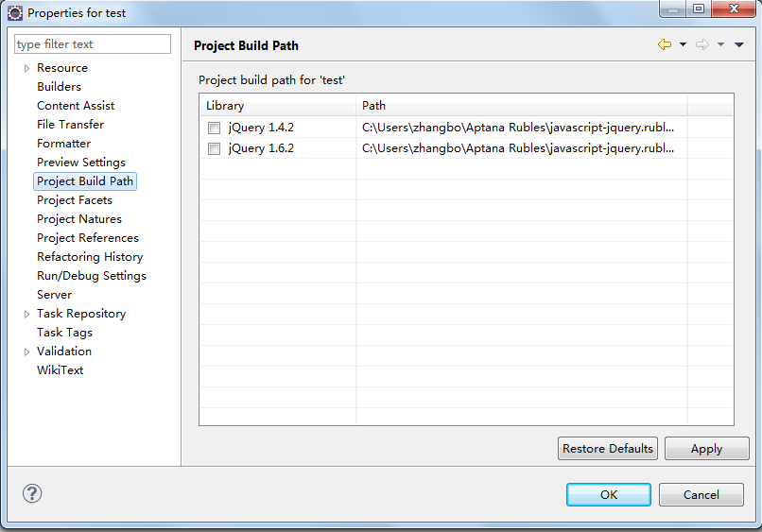This screenshot has height=532, width=762.
Task: Click the forward navigation arrow icon
Action: pos(702,44)
